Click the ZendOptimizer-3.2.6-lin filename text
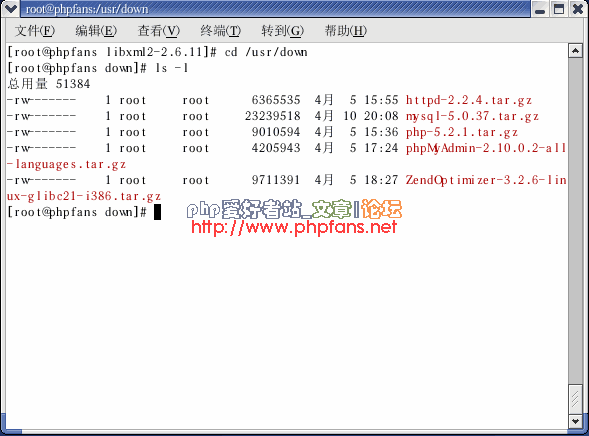589x436 pixels. [x=486, y=180]
